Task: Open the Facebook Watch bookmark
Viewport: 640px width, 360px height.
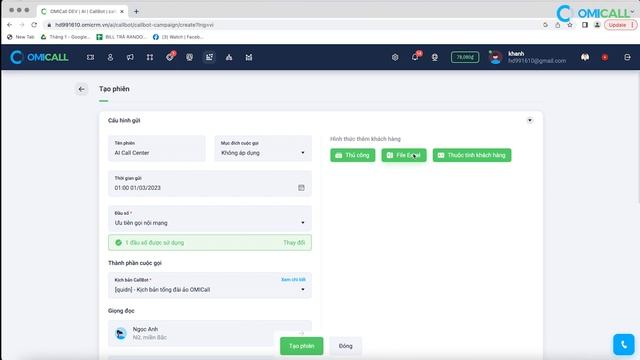Action: [178, 37]
